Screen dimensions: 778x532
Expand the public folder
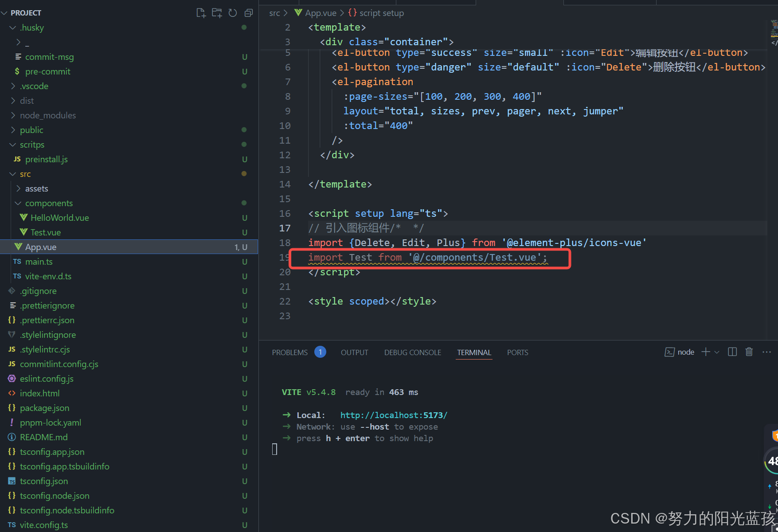27,130
